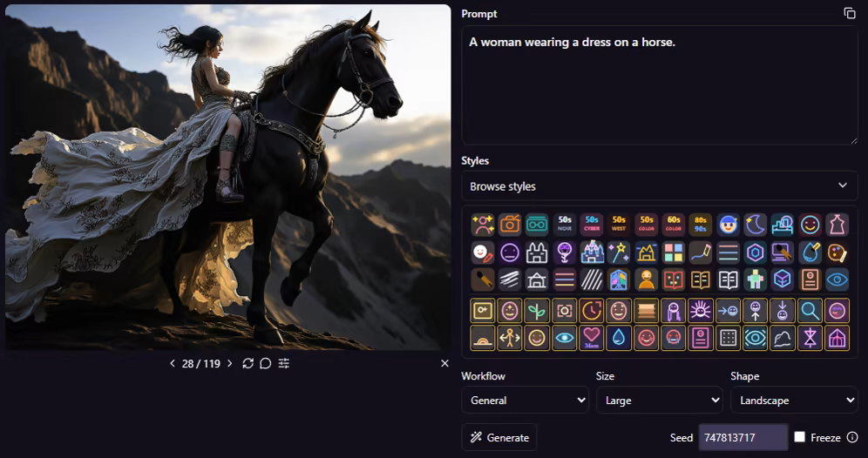Go to next image with right chevron

tap(230, 363)
